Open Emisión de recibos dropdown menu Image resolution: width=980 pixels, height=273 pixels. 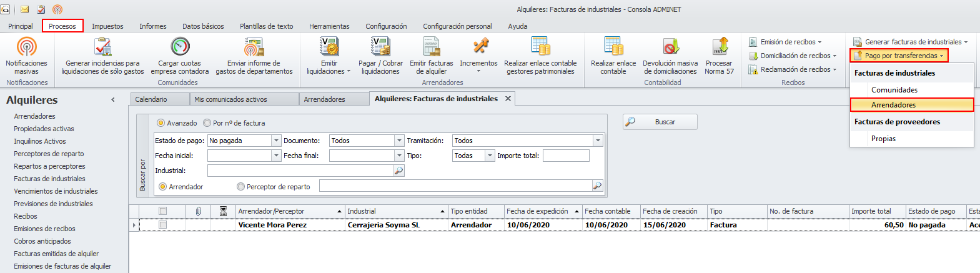(x=790, y=42)
